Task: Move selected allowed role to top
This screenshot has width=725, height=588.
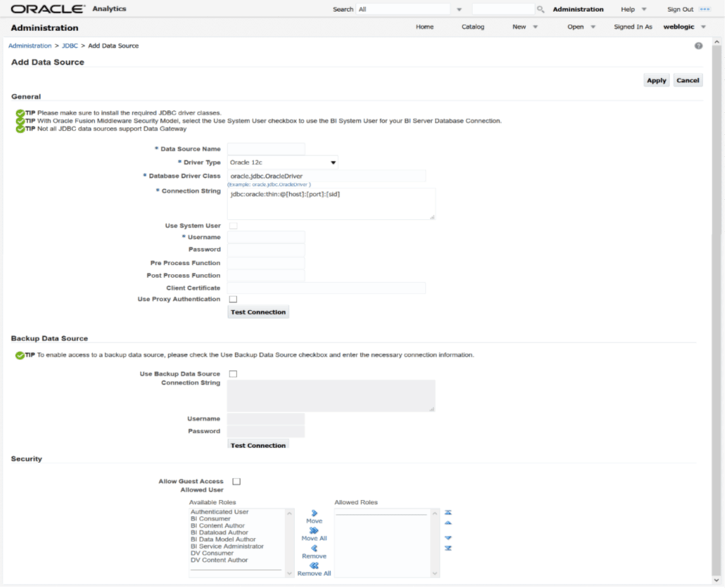Action: tap(448, 512)
